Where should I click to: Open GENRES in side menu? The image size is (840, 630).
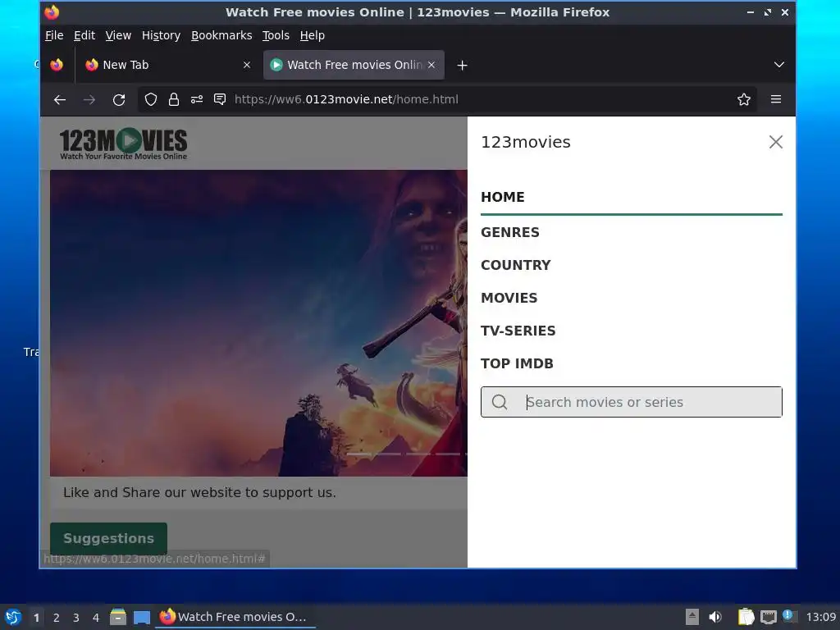[510, 232]
